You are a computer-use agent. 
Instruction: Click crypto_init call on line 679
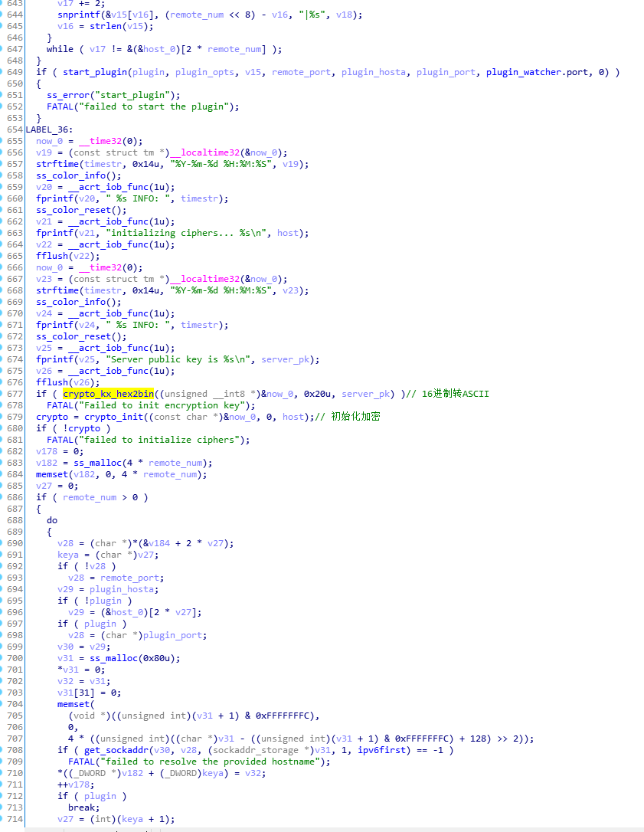point(114,417)
